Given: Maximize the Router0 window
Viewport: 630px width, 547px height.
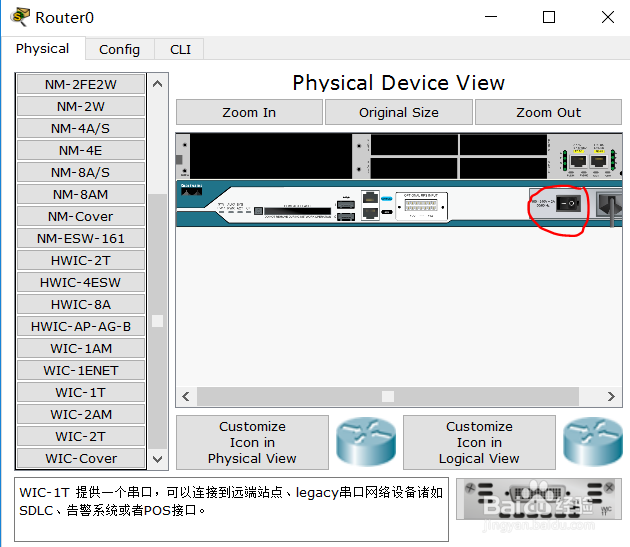Looking at the screenshot, I should pos(549,17).
